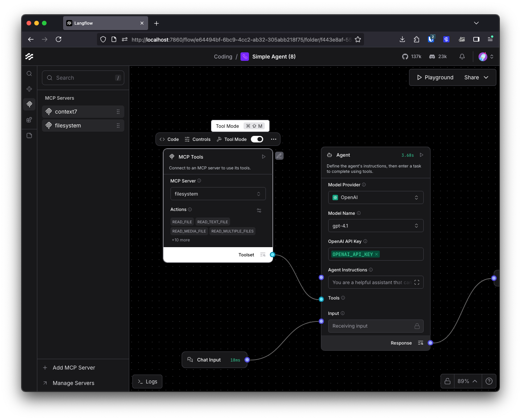Select the Components icon in the sidebar
Viewport: 521px width, 420px height.
29,89
